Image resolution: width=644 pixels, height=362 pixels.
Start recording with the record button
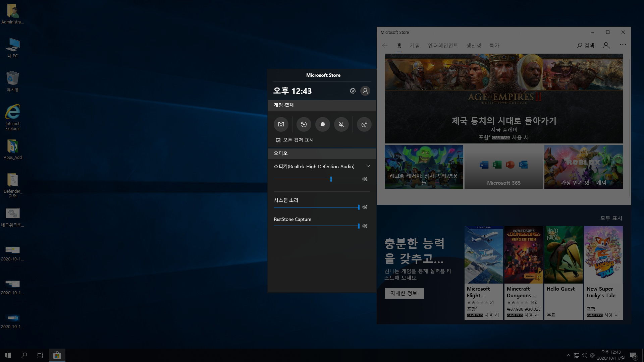[x=322, y=124]
